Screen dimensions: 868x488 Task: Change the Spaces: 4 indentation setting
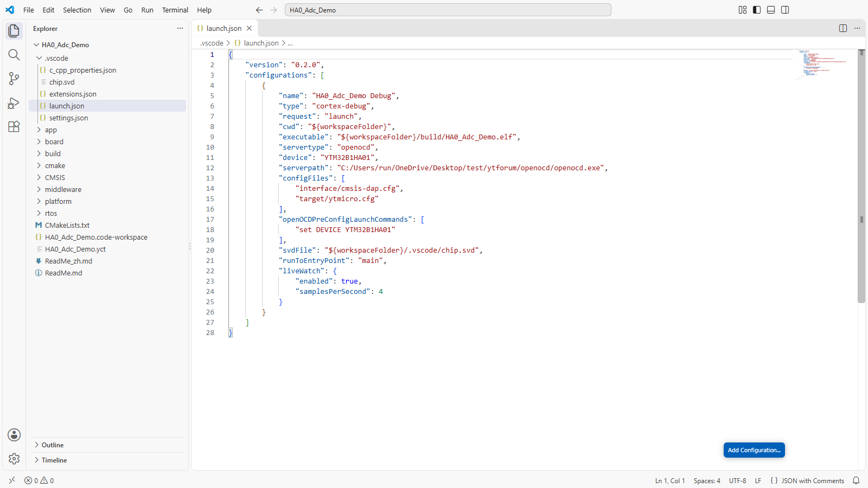coord(707,480)
